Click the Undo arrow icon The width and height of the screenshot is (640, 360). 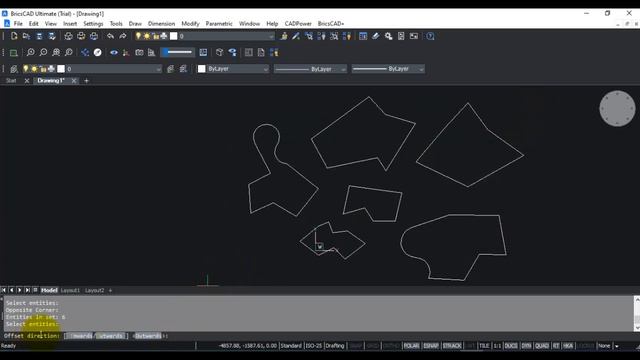pyautogui.click(x=110, y=36)
